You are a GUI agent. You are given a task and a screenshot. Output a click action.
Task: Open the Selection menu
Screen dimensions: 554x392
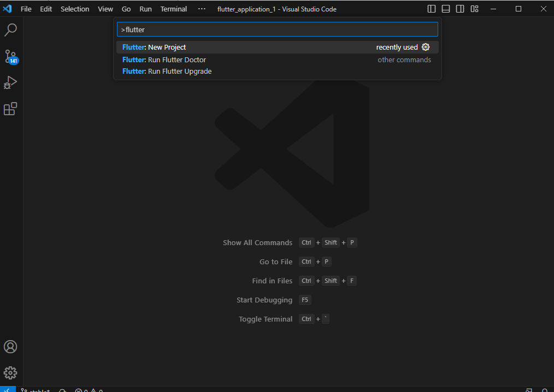pos(75,9)
